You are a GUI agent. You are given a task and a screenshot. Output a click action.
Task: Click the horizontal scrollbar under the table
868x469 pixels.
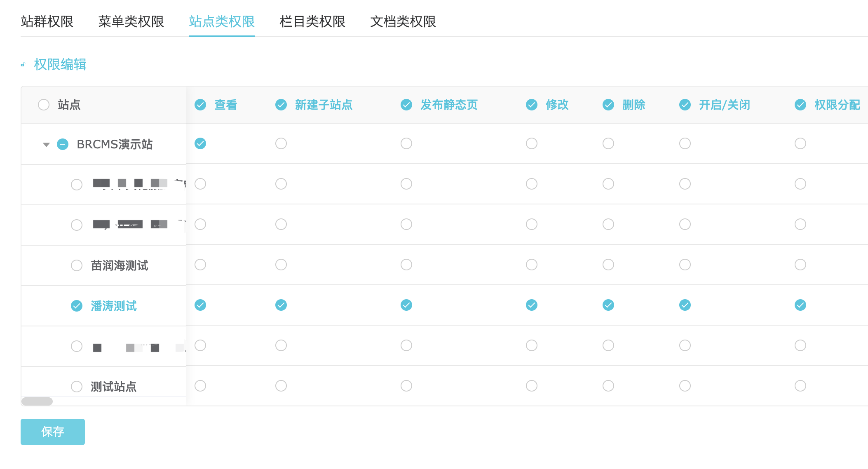(37, 401)
